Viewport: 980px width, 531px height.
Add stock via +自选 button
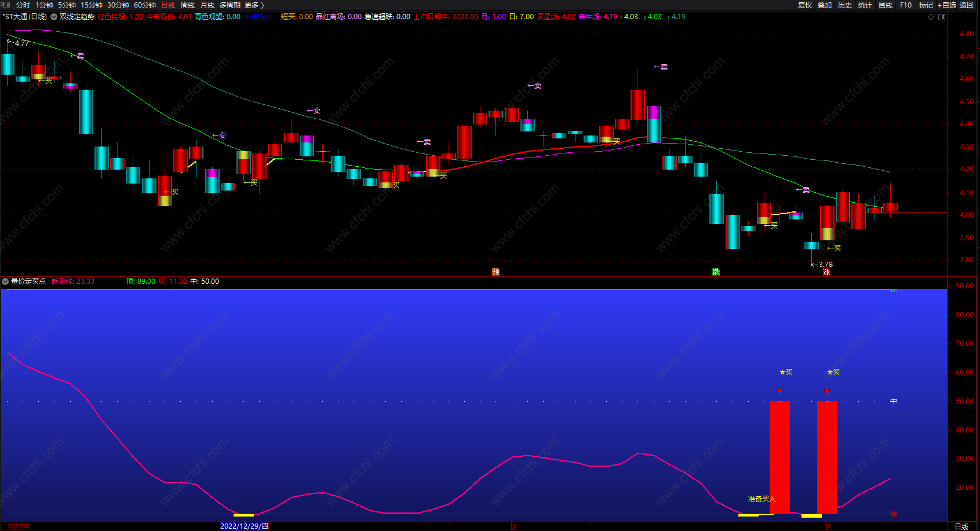[x=947, y=5]
